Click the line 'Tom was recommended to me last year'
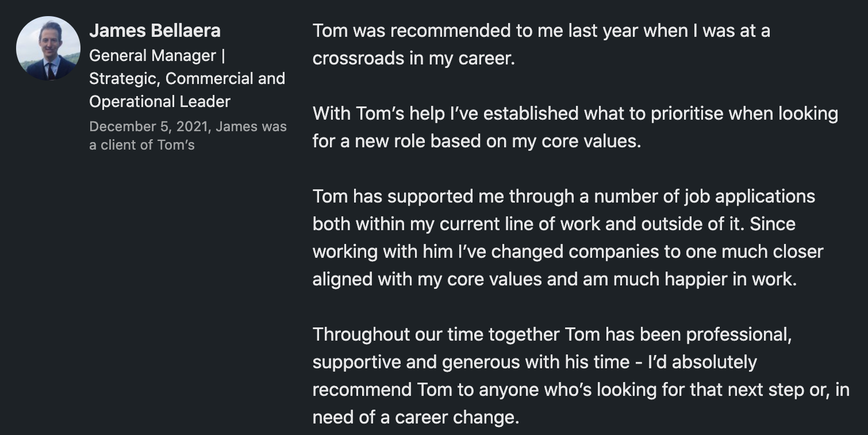Screen dimensions: 868x435 (x=541, y=30)
